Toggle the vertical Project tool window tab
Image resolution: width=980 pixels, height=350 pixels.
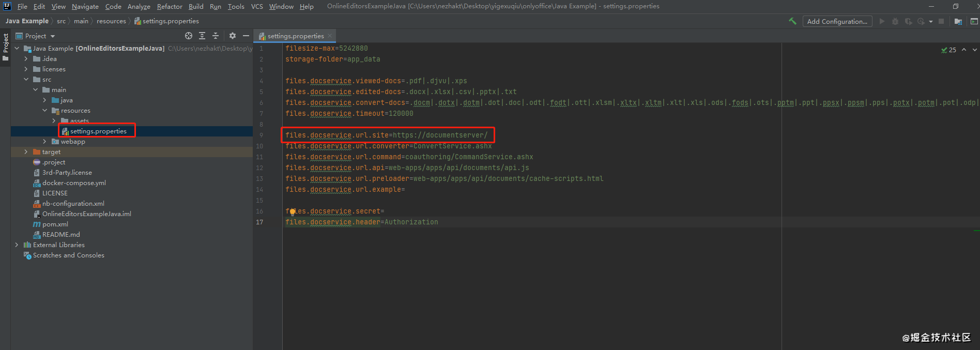click(x=6, y=47)
